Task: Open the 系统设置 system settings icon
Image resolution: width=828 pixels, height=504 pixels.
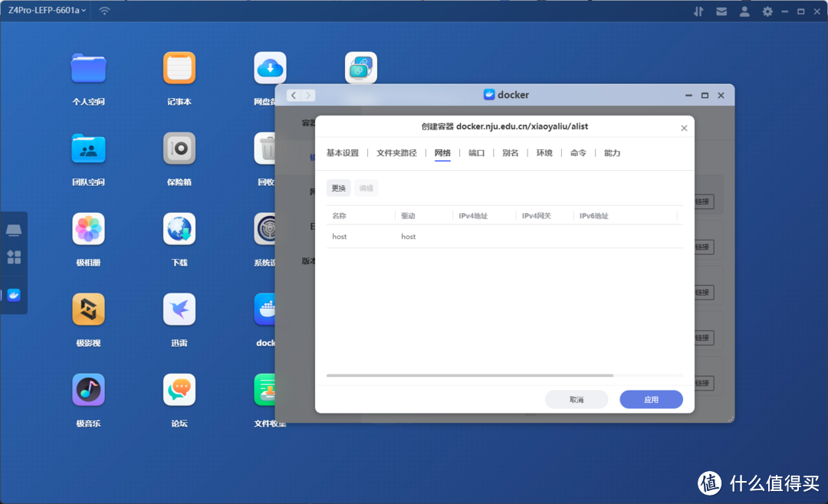Action: click(x=264, y=229)
